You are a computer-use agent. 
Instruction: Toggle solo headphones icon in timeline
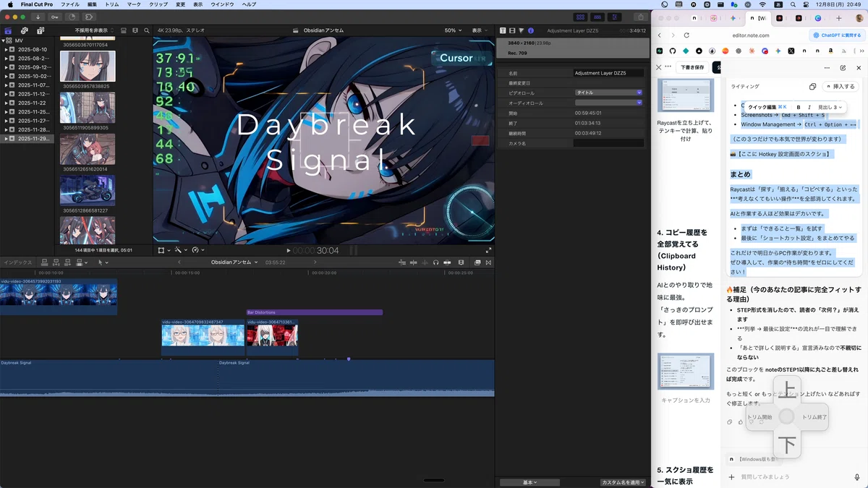point(436,262)
